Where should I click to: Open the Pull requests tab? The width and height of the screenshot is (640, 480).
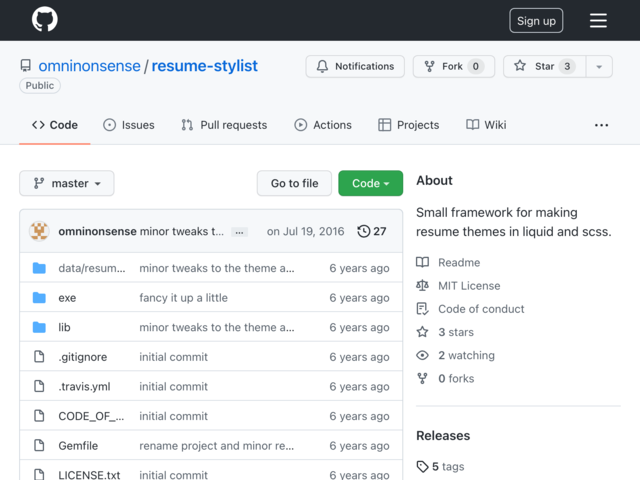point(224,125)
